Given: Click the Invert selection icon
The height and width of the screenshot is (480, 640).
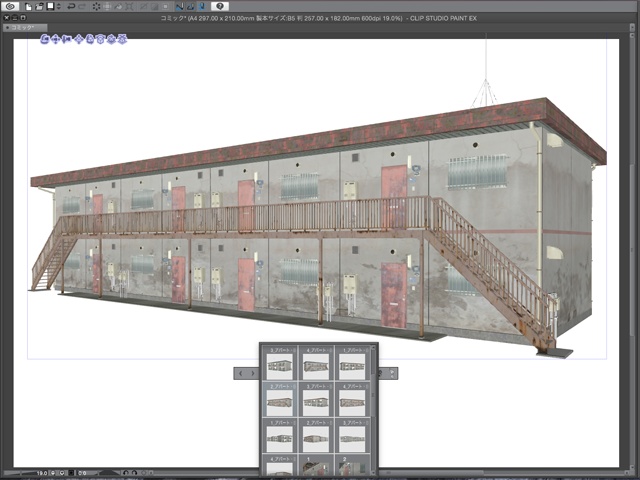Looking at the screenshot, I should coord(154,7).
